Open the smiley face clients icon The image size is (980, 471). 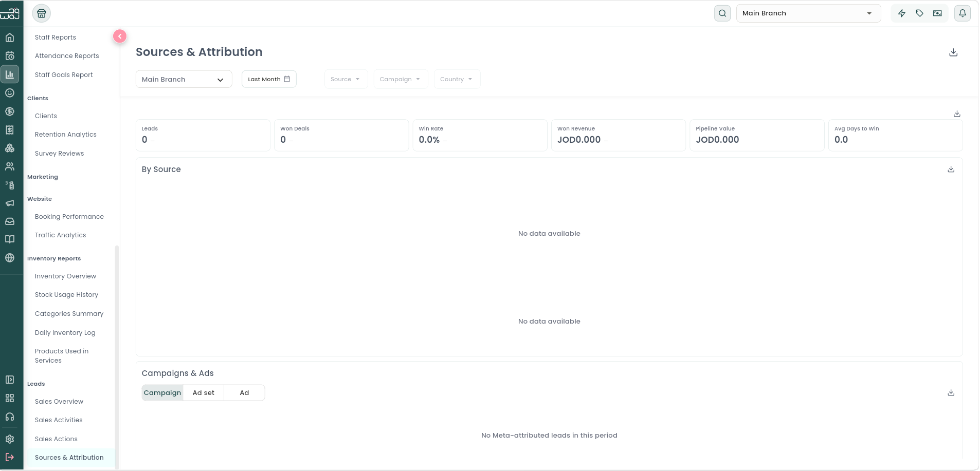pos(10,93)
